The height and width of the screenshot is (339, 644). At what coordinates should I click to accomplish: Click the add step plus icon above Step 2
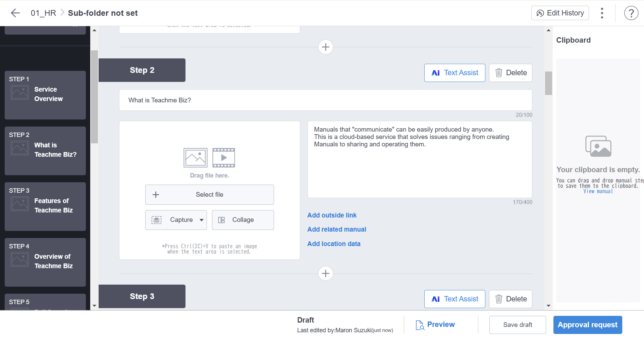(x=325, y=47)
